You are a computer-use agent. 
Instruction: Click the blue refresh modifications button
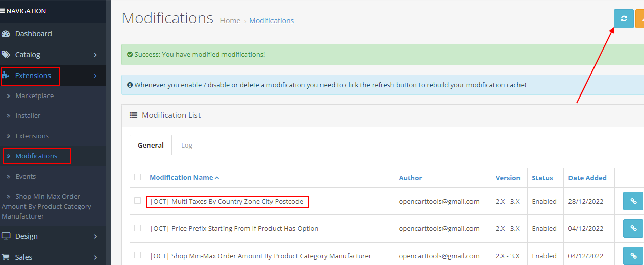pos(623,19)
